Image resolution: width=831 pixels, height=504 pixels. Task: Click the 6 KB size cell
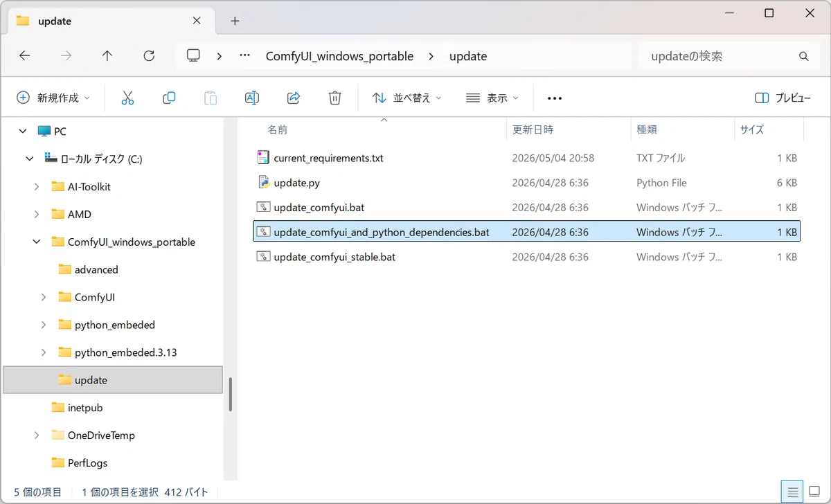787,183
